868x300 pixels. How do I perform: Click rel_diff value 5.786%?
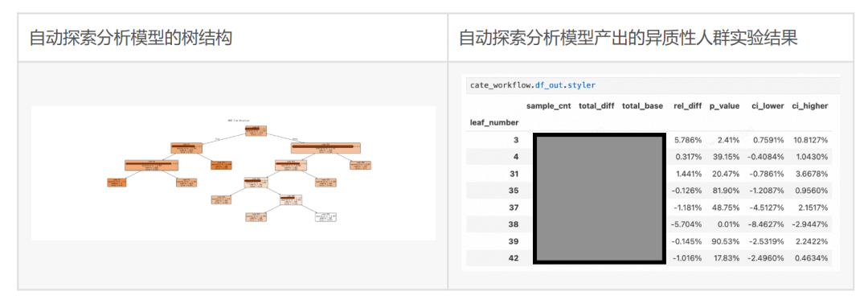point(688,140)
